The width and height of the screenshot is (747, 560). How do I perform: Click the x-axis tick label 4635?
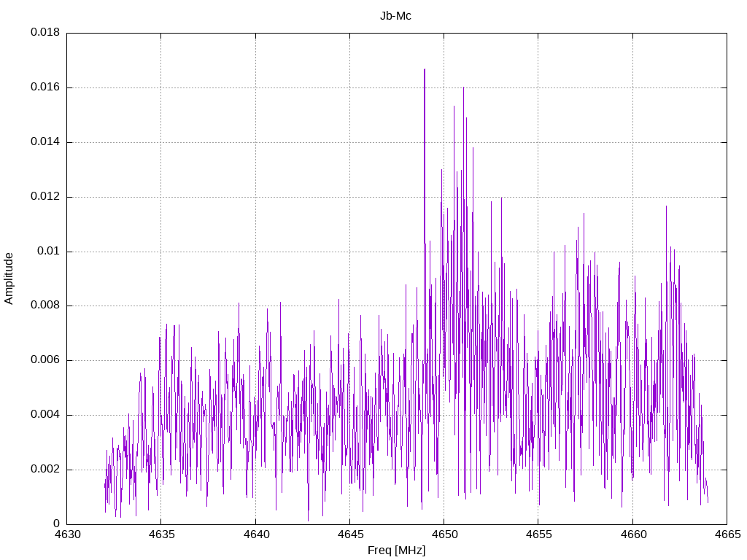(161, 534)
